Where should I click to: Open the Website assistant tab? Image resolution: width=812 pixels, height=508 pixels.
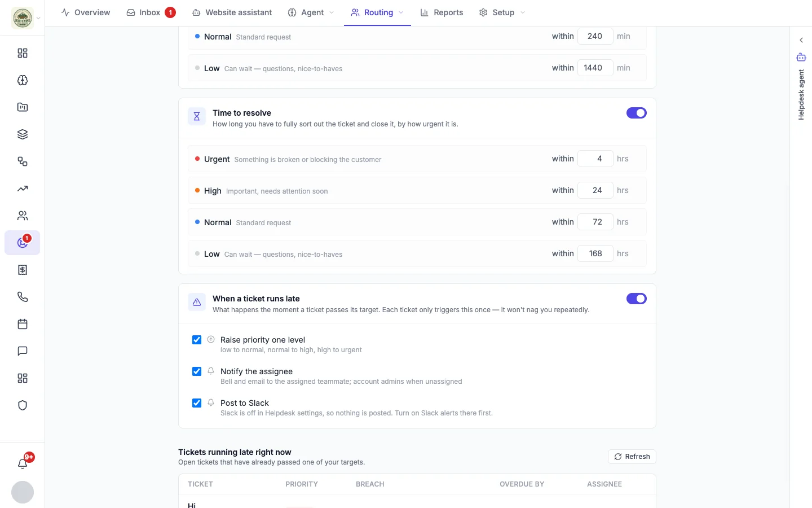(x=232, y=12)
